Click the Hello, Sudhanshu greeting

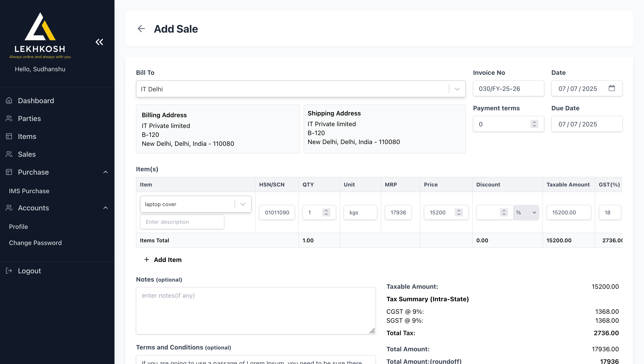(40, 69)
